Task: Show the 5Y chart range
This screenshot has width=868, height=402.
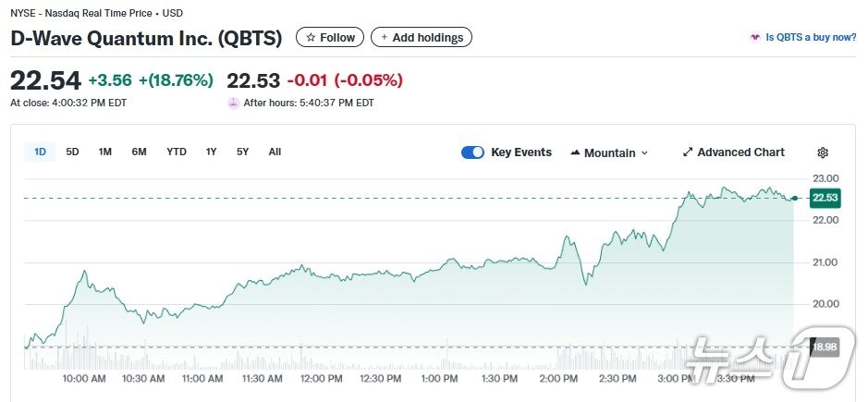Action: (242, 152)
